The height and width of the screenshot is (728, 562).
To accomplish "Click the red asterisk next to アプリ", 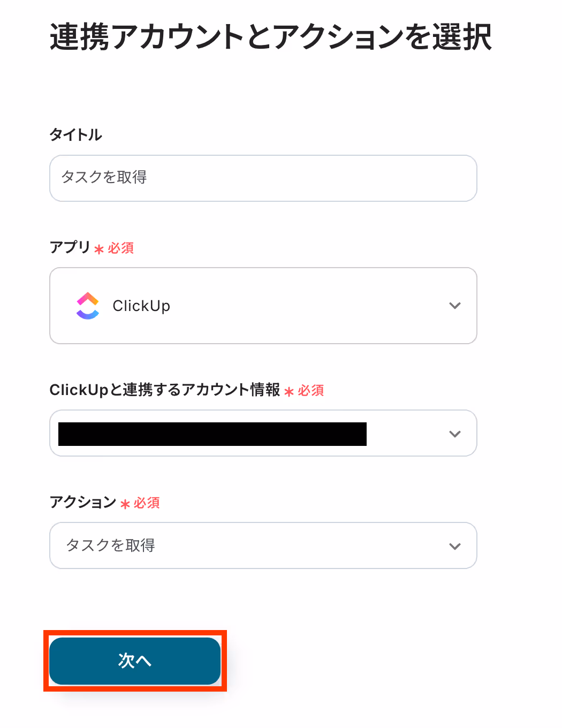I will click(99, 249).
